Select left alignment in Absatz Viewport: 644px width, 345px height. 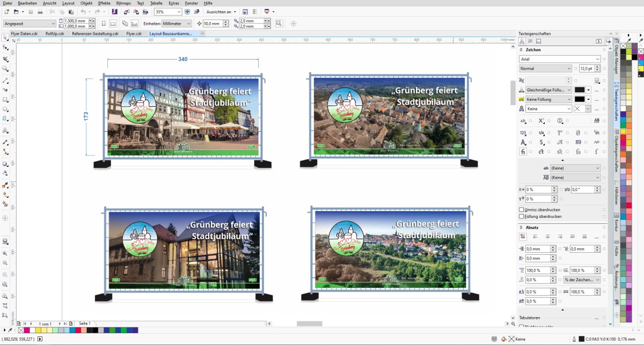tap(536, 236)
